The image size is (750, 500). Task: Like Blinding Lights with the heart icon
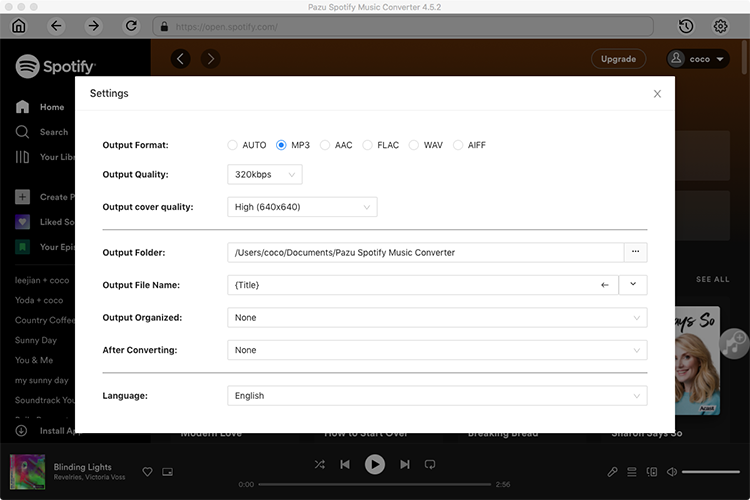pos(147,471)
